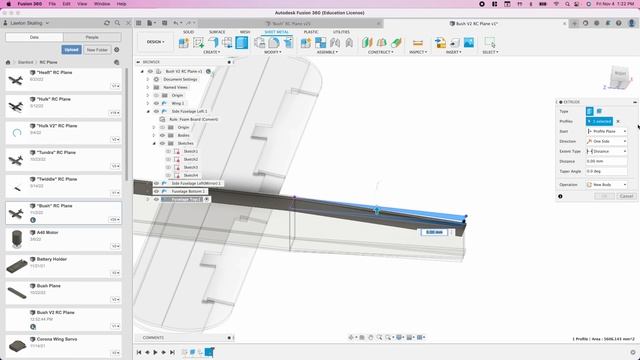Select the Flange tool icon
Image resolution: width=640 pixels, height=360 pixels.
click(213, 42)
